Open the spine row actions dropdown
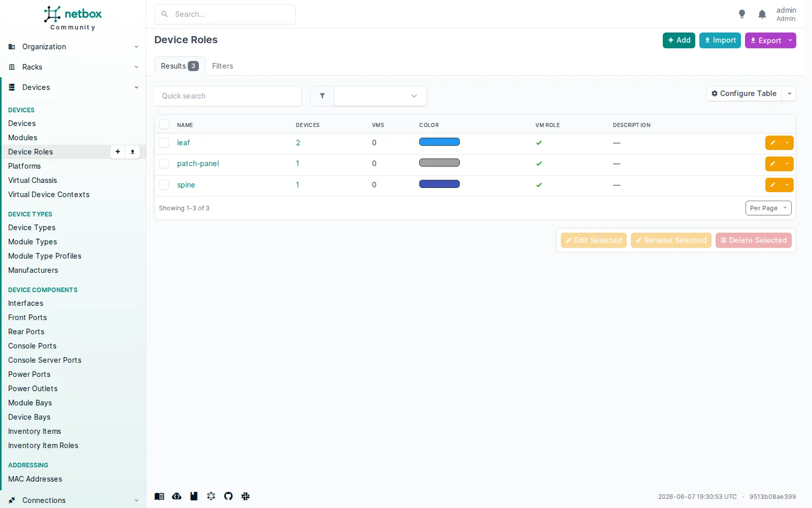 [x=787, y=185]
